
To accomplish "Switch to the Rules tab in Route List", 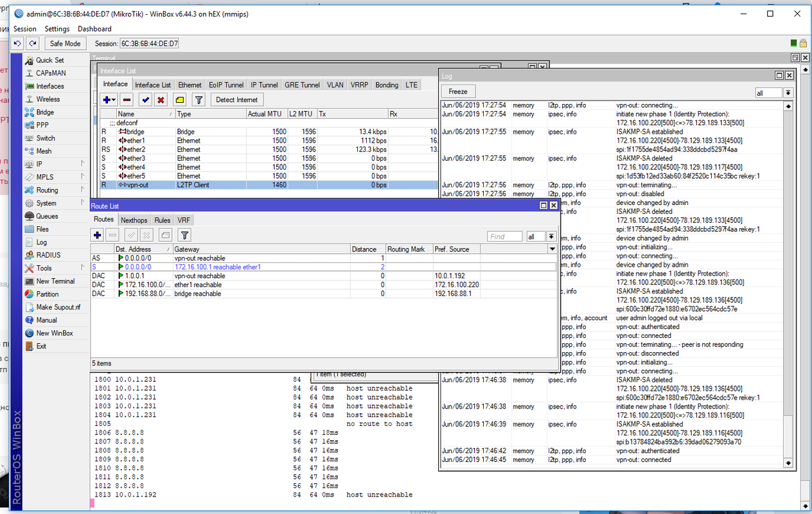I will click(162, 220).
